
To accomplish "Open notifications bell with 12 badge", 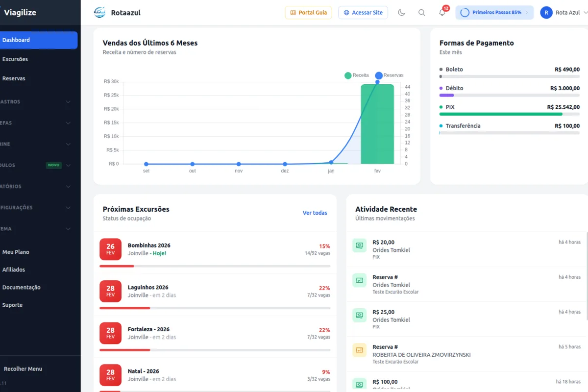I will (442, 12).
